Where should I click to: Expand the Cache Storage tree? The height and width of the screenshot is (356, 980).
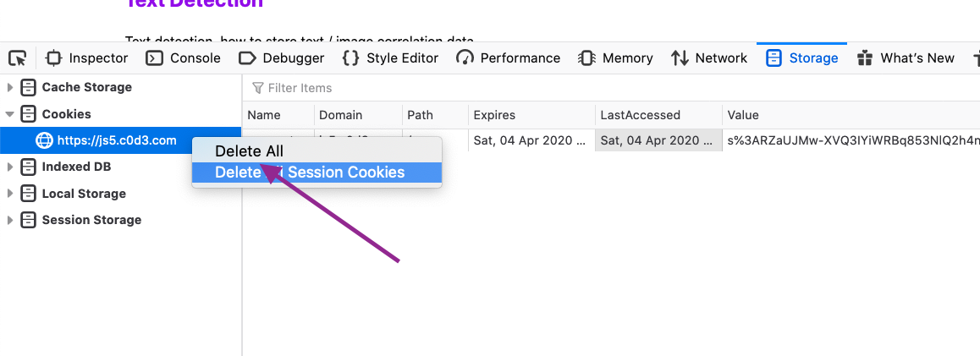[x=9, y=87]
